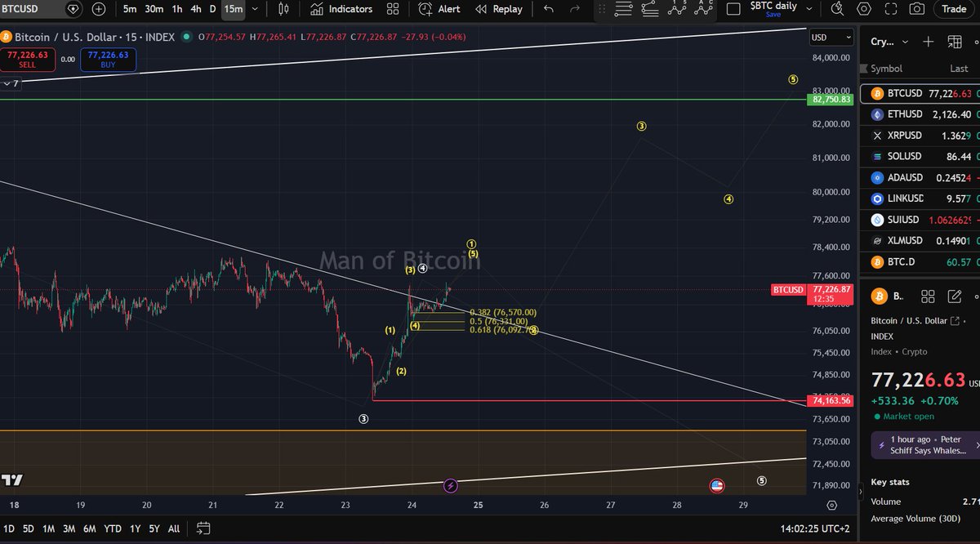The height and width of the screenshot is (544, 980).
Task: Expand the timeframe interval dropdown arrow
Action: click(256, 9)
